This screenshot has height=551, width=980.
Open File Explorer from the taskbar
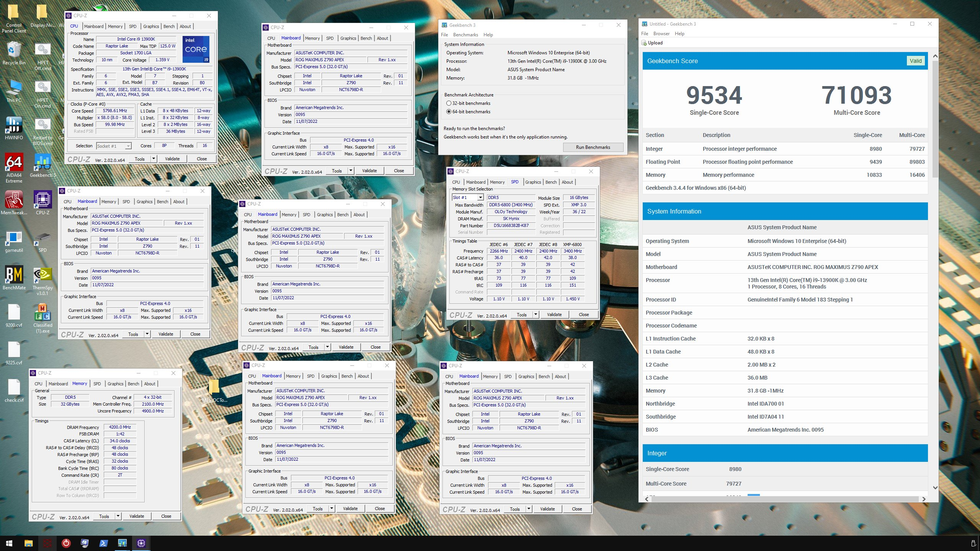28,543
